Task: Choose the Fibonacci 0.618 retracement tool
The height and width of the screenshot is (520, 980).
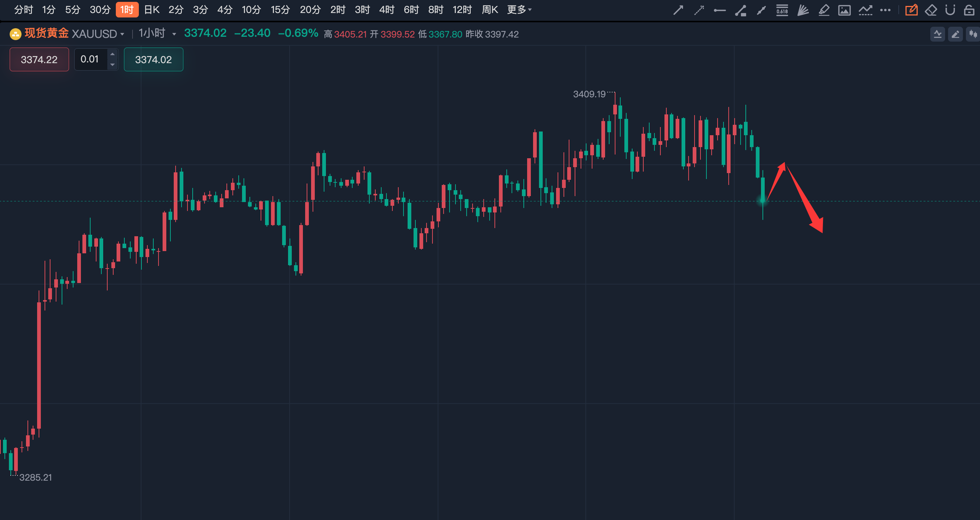Action: (782, 10)
